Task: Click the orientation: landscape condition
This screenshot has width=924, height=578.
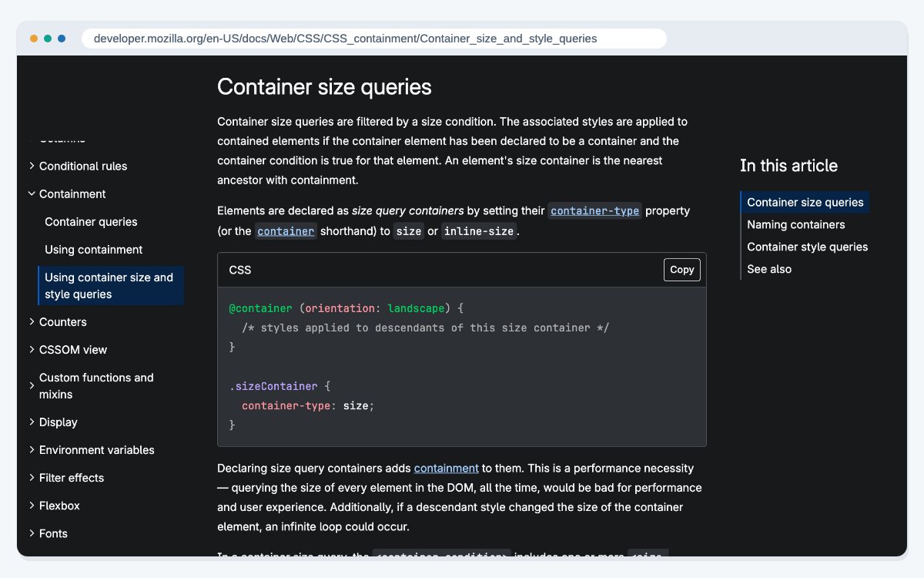Action: pyautogui.click(x=375, y=308)
